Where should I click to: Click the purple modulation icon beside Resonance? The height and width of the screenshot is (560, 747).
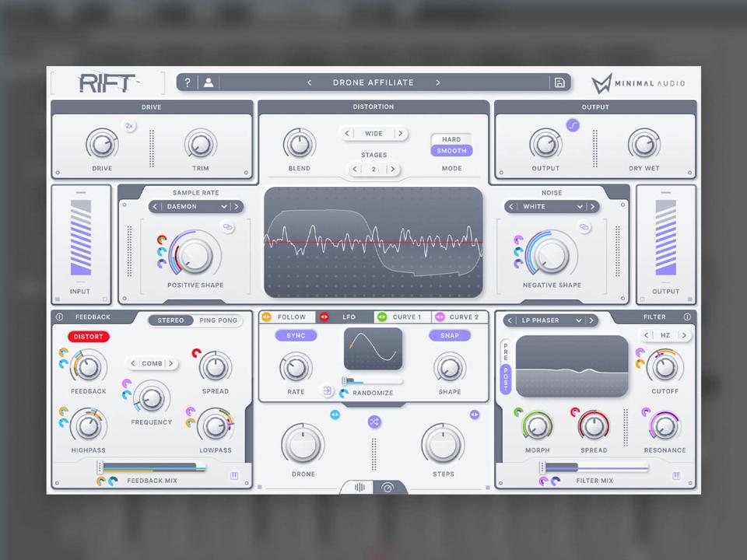(x=646, y=412)
